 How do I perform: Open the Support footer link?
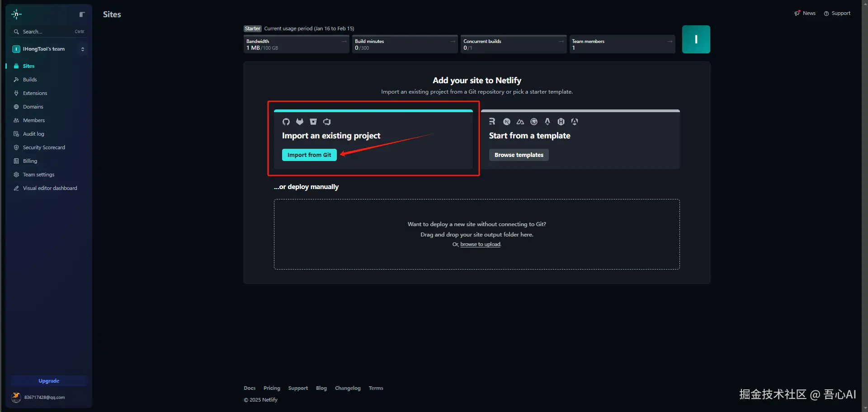pos(298,388)
